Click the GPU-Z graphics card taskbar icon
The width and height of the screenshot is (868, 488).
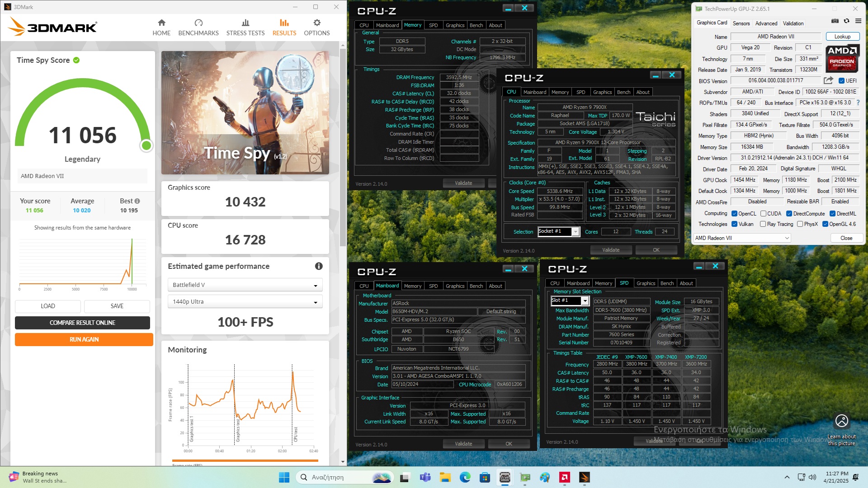(x=525, y=477)
